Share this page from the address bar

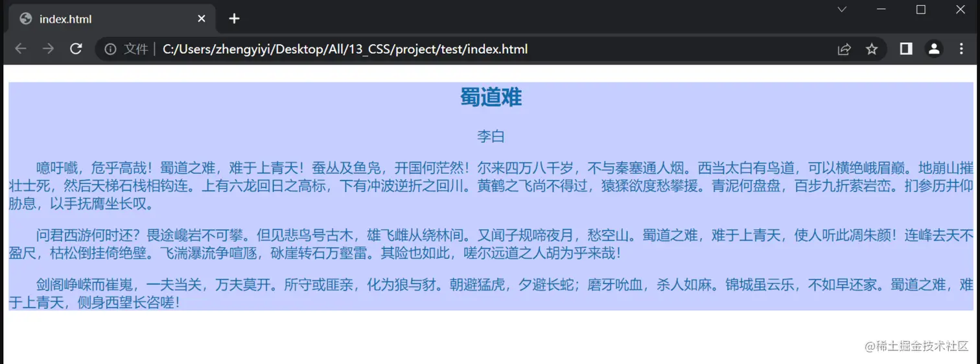pyautogui.click(x=844, y=49)
